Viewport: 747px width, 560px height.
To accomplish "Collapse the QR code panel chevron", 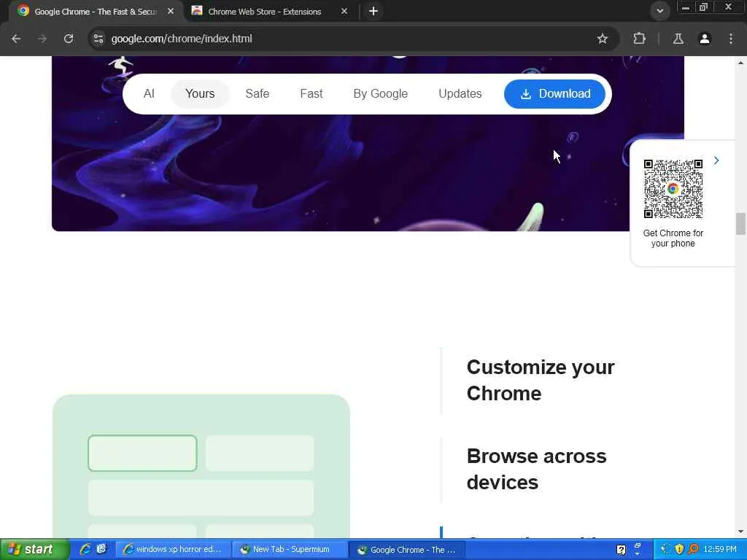I will [x=716, y=161].
